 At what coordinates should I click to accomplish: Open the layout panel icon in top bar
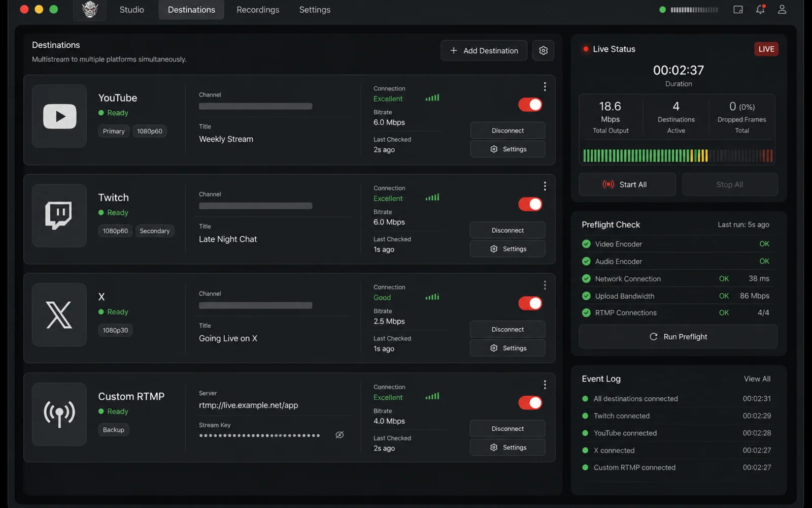738,10
